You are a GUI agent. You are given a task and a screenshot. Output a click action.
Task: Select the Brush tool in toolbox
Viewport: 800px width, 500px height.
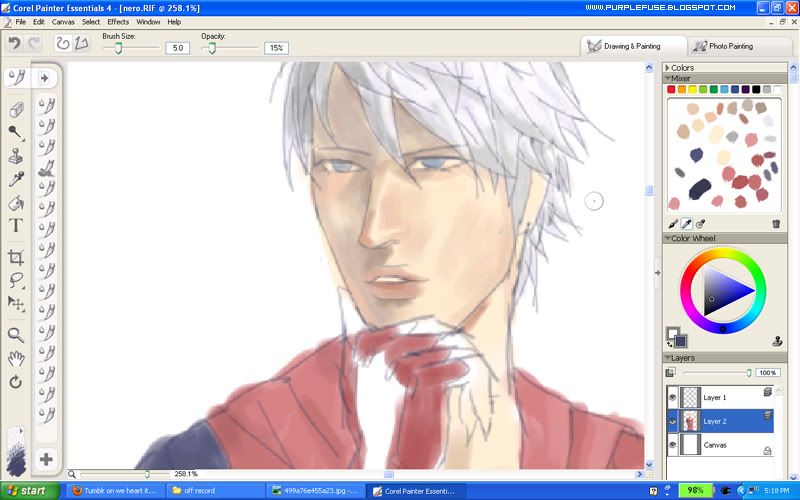click(x=17, y=78)
